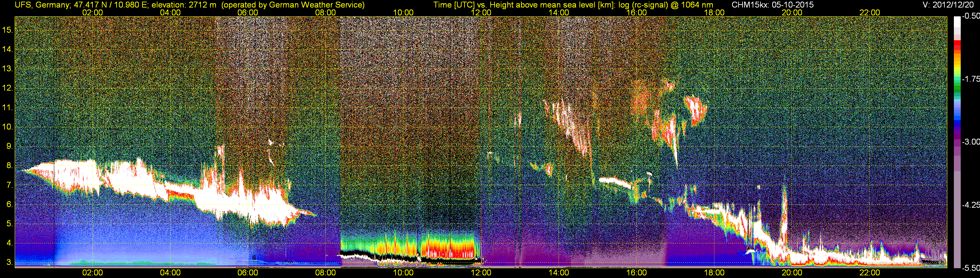The width and height of the screenshot is (980, 278).
Task: Click the -5.50 colorbar scale value
Action: click(x=971, y=268)
